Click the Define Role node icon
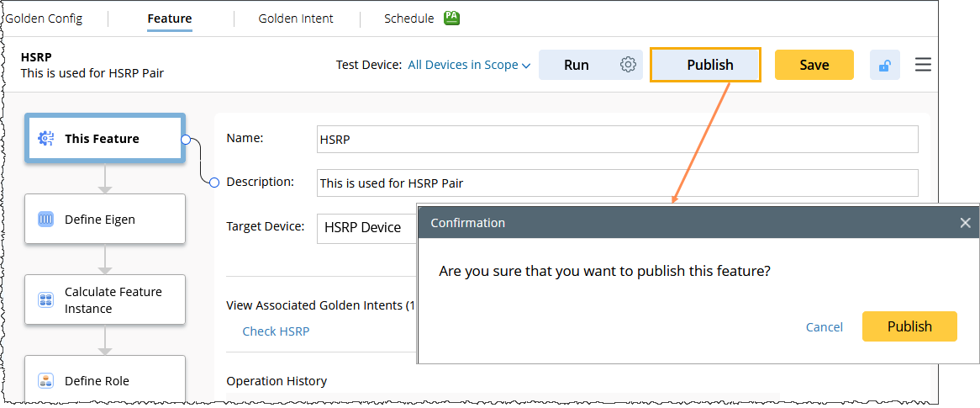The width and height of the screenshot is (980, 408). [46, 381]
